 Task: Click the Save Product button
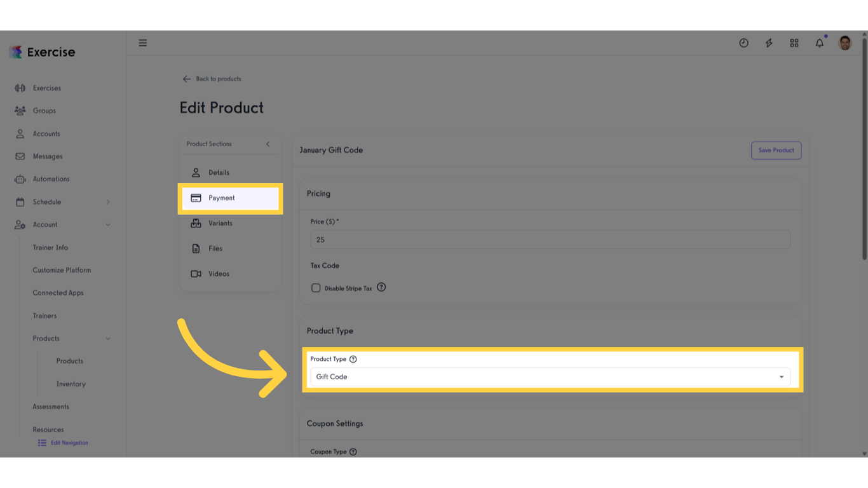(x=776, y=150)
